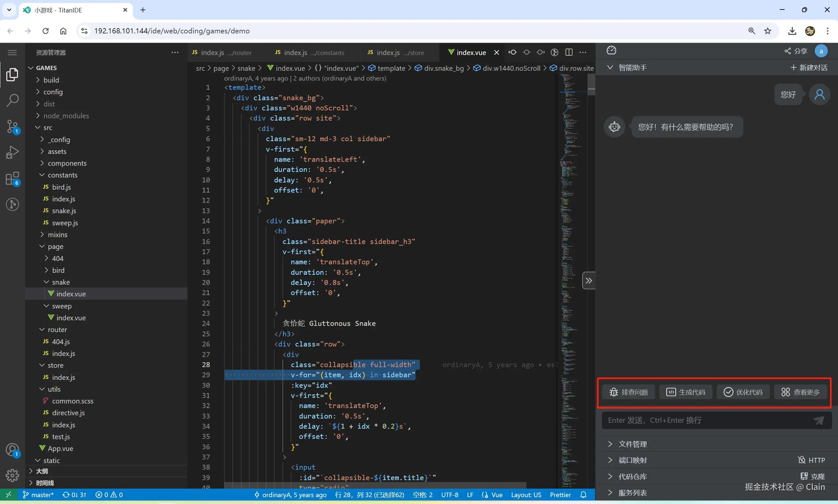Viewport: 838px width, 504px height.
Task: Collapse the constants folder
Action: coord(106,175)
